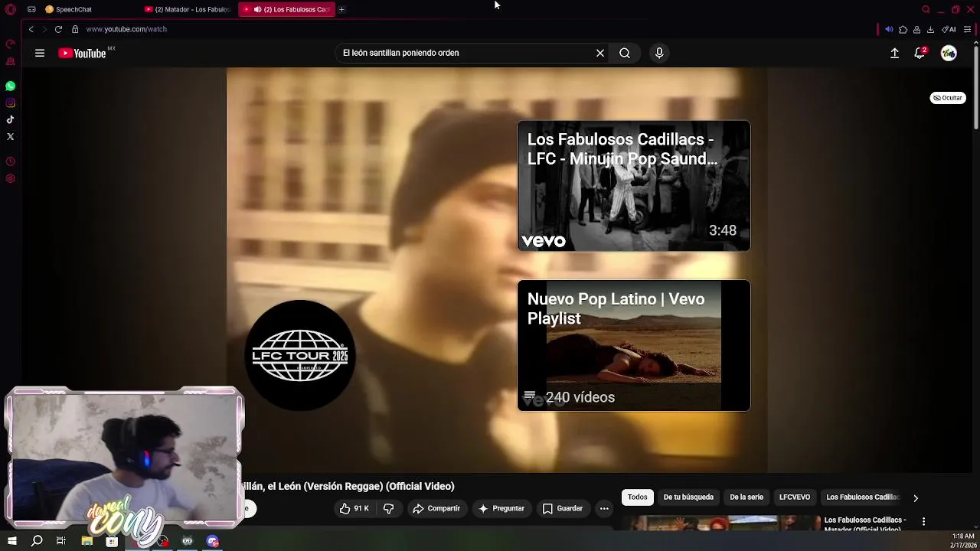Viewport: 980px width, 551px height.
Task: Show more filter chips with right arrow
Action: pyautogui.click(x=916, y=498)
